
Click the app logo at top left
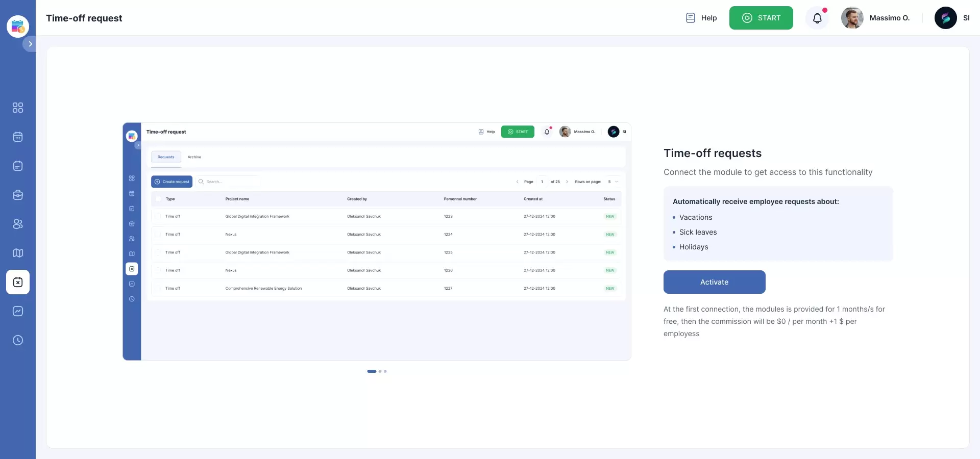click(18, 26)
